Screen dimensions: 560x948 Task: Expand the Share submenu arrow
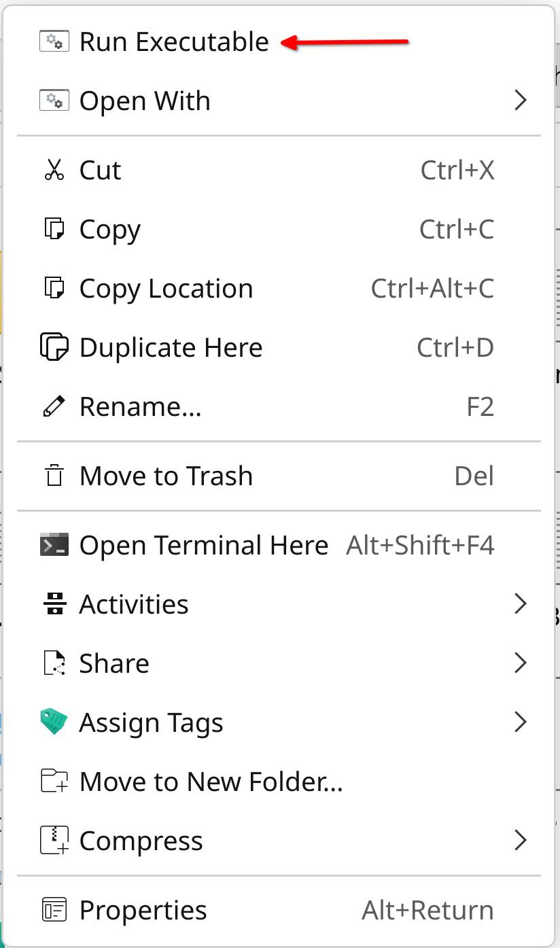521,663
